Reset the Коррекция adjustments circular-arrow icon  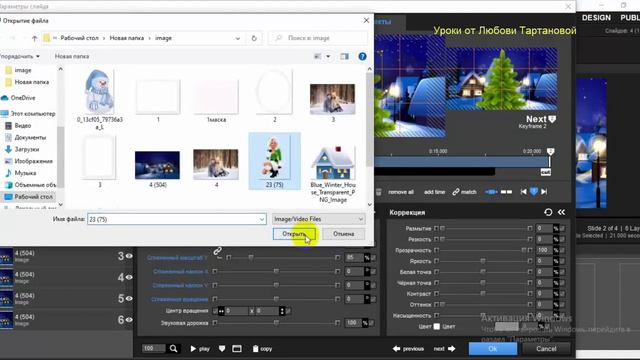tap(548, 212)
